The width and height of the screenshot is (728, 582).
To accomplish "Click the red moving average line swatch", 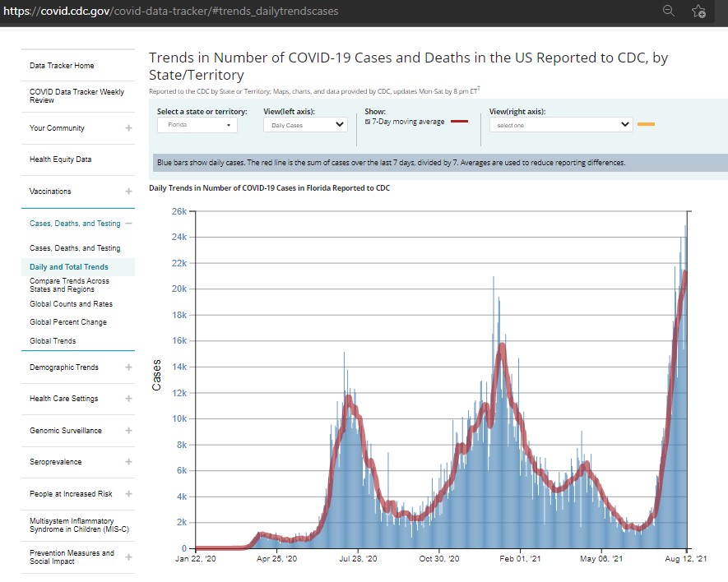I will coord(460,122).
